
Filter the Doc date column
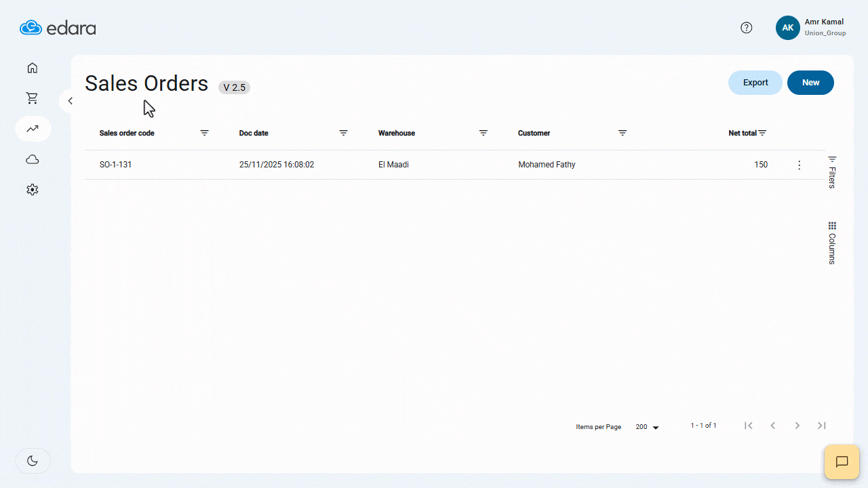click(344, 133)
